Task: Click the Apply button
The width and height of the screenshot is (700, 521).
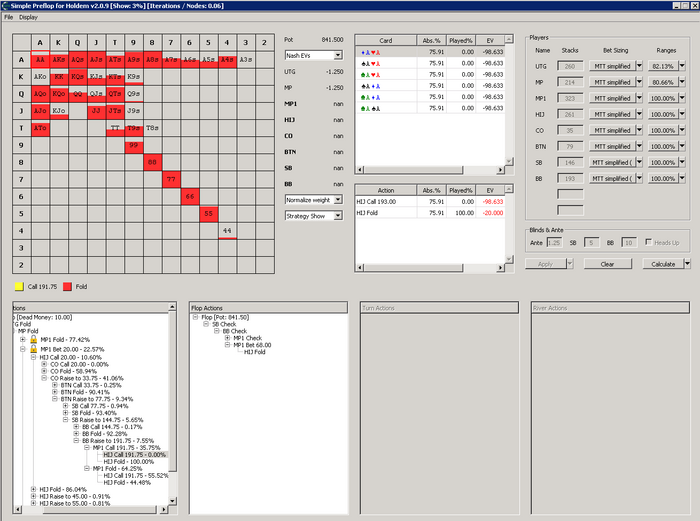Action: point(545,264)
